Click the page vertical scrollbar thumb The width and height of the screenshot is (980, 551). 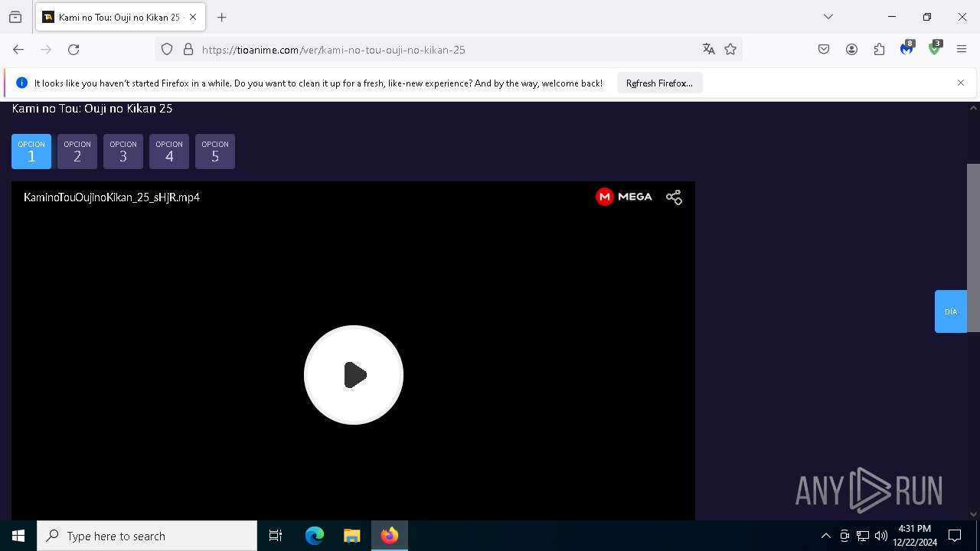point(973,248)
